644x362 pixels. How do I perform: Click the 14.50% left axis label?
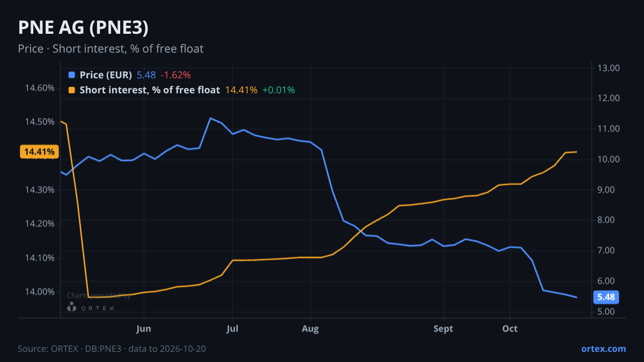tap(40, 122)
